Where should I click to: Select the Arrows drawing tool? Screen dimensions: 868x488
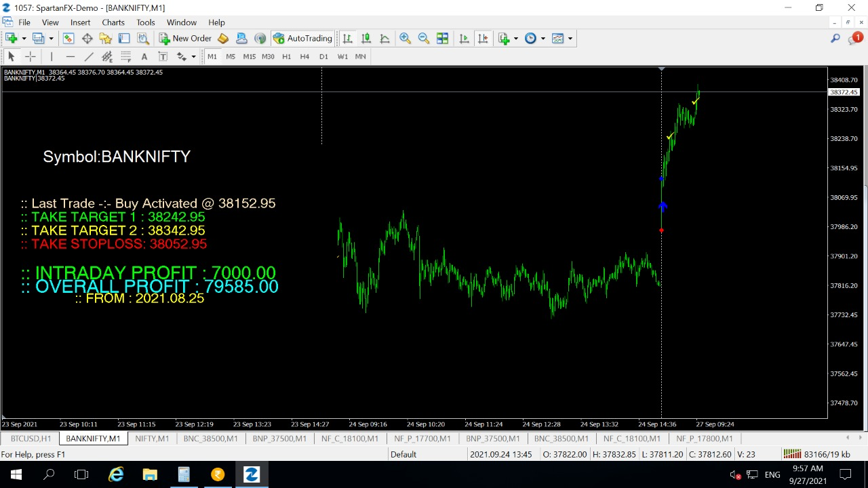(182, 56)
